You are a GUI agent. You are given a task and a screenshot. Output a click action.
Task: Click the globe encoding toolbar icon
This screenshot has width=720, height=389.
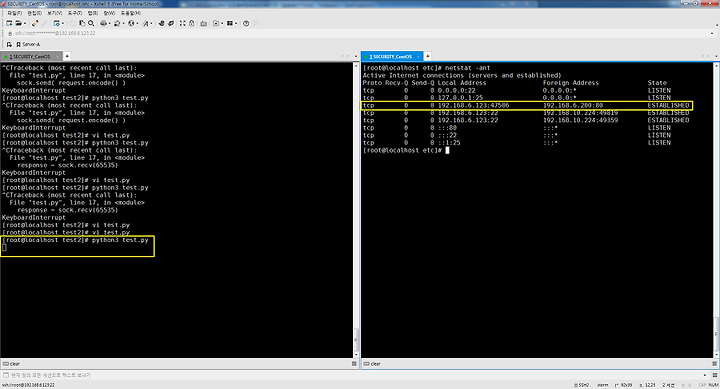tap(131, 23)
